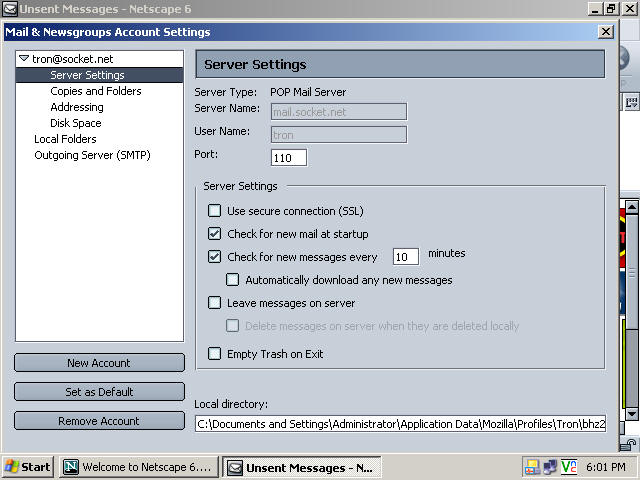Viewport: 640px width, 480px height.
Task: Click the Server Name field mail.socket.net
Action: [339, 111]
